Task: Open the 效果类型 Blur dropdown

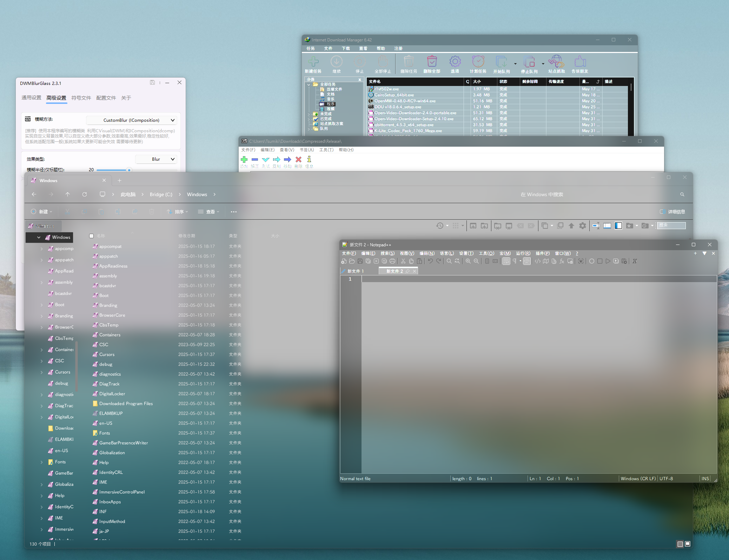Action: point(156,159)
